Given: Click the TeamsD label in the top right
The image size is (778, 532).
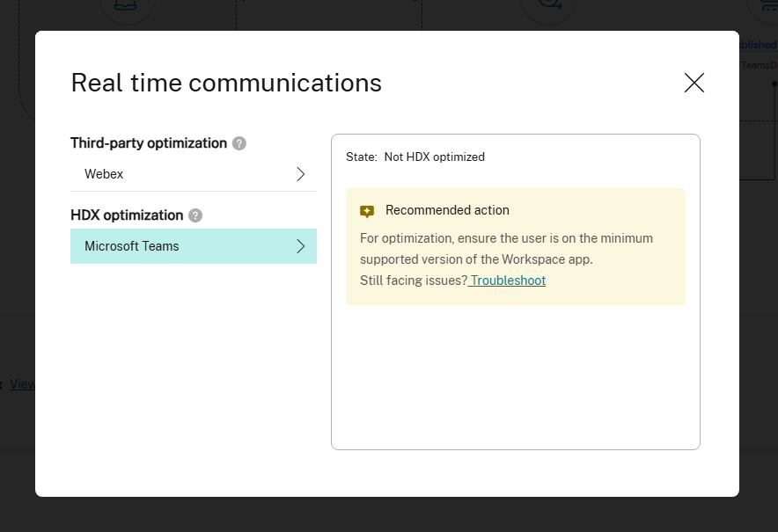Looking at the screenshot, I should pos(760,64).
